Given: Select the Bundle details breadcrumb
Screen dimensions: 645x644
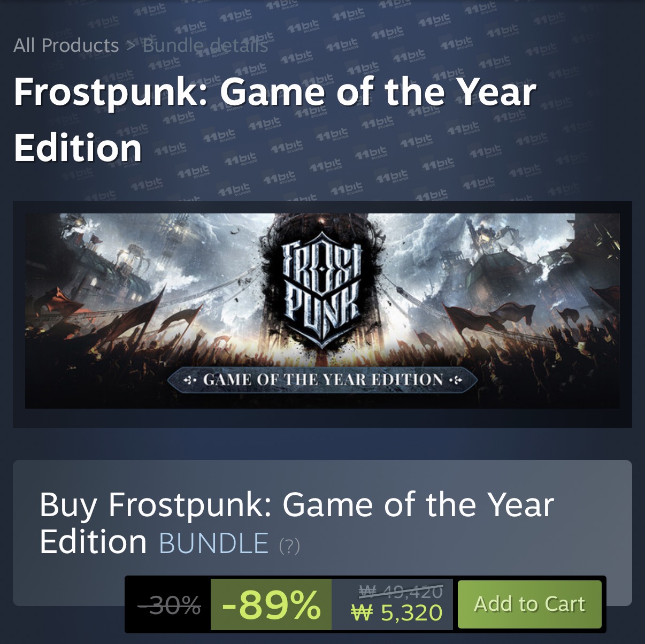Looking at the screenshot, I should coord(205,46).
